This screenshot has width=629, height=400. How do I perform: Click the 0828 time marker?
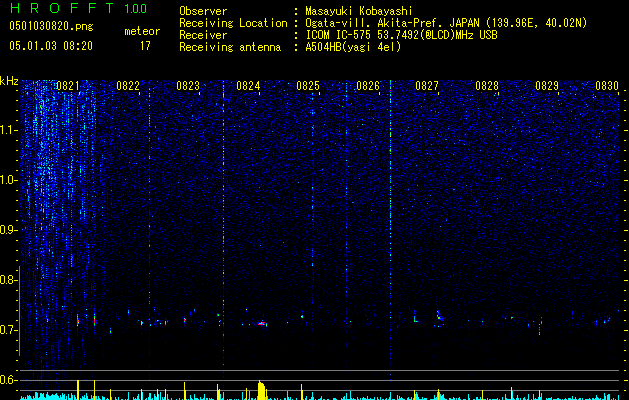(487, 86)
